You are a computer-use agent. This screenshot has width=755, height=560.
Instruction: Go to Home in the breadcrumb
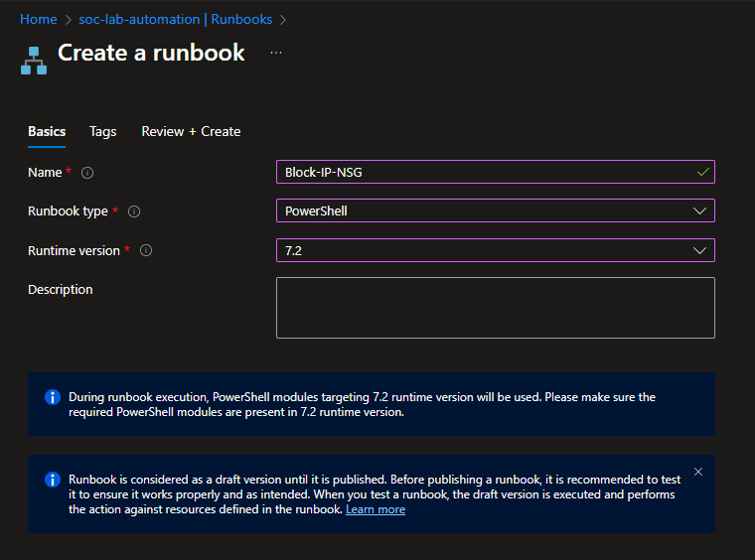pyautogui.click(x=38, y=19)
